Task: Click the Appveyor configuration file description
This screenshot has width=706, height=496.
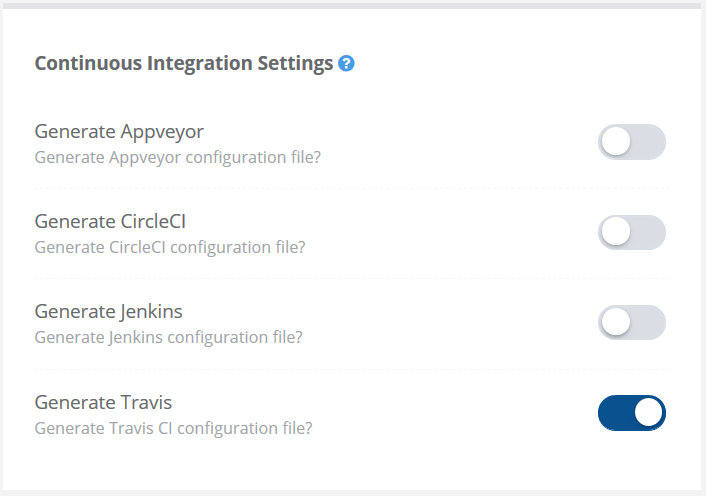Action: tap(177, 157)
